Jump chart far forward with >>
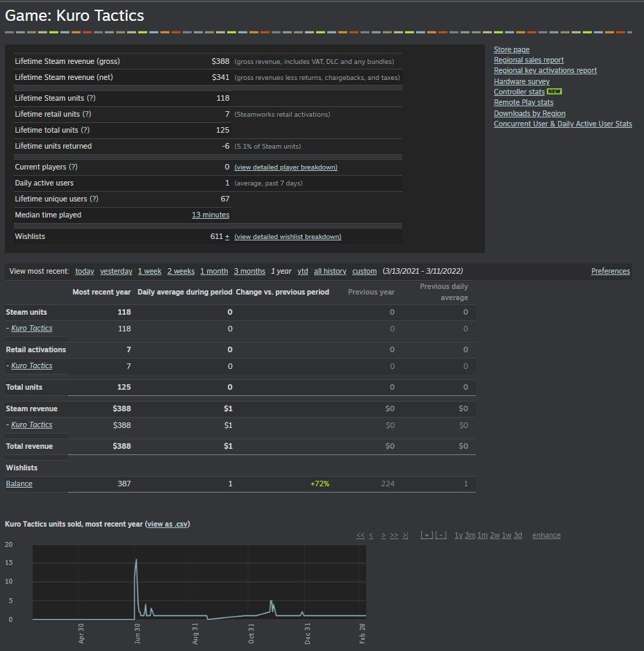Image resolution: width=644 pixels, height=651 pixels. pyautogui.click(x=394, y=535)
